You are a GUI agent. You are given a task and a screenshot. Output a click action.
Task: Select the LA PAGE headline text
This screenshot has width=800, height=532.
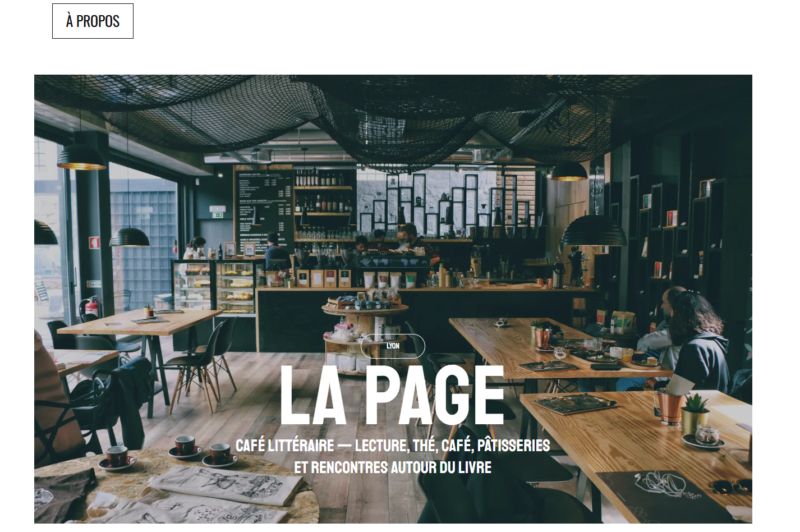[x=393, y=396]
